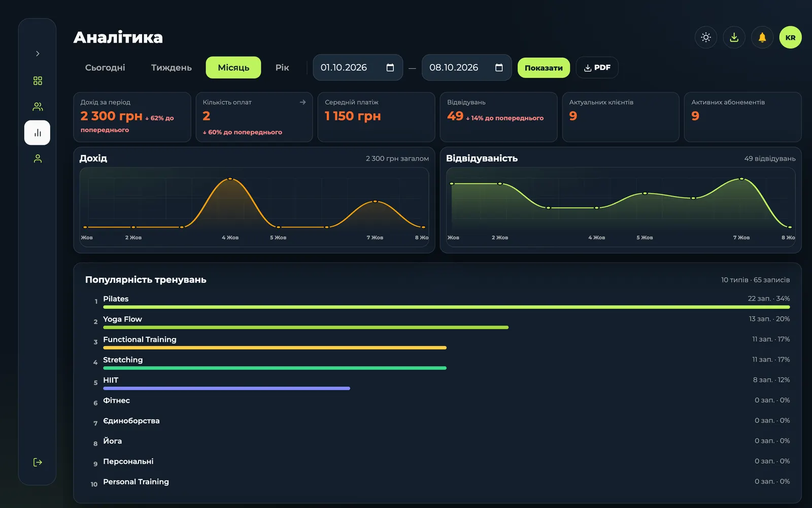Click the 7 Жов peak on Відвідуваність chart
Image resolution: width=812 pixels, height=508 pixels.
[741, 179]
